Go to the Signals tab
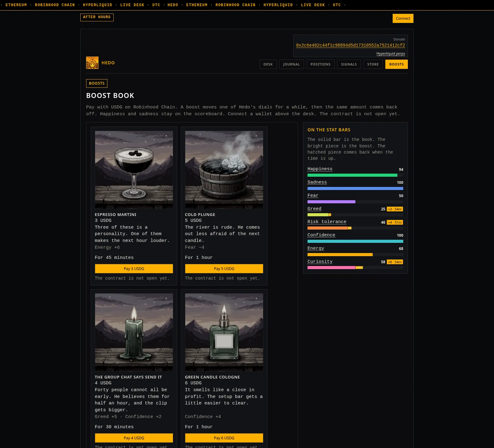Screen dimensions: 494x448 point(349,64)
